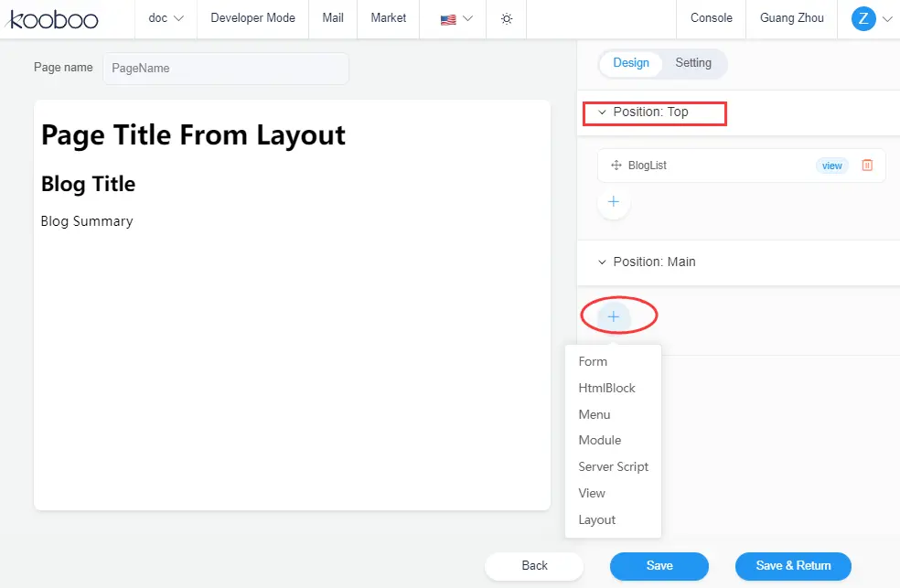The height and width of the screenshot is (588, 900).
Task: Pick View in the component menu
Action: pyautogui.click(x=592, y=493)
